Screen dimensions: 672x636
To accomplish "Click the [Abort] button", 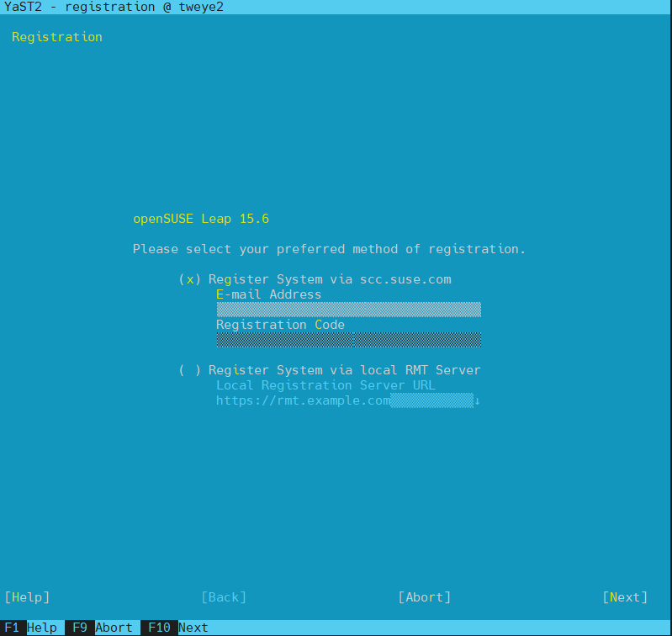I will click(x=424, y=597).
